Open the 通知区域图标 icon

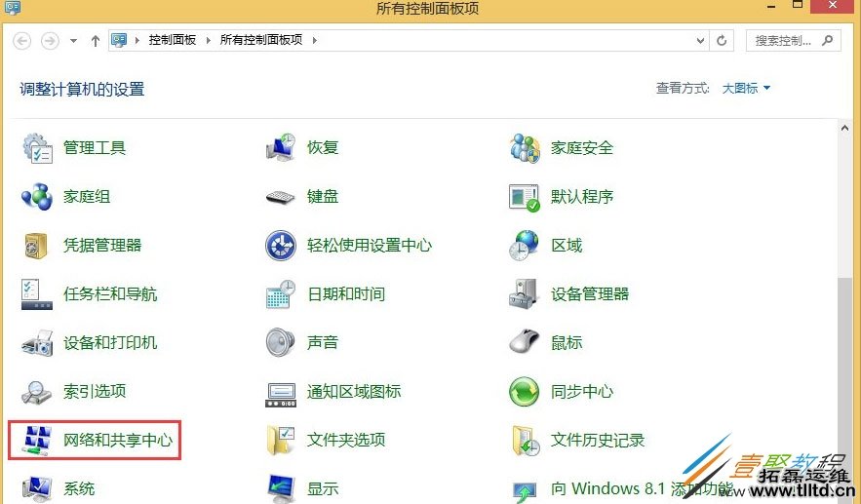point(281,395)
